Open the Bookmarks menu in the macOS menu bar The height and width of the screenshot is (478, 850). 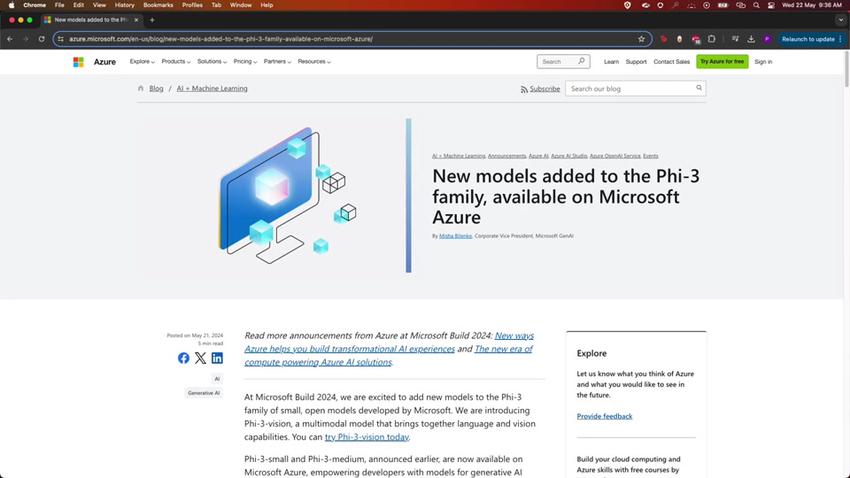click(158, 5)
